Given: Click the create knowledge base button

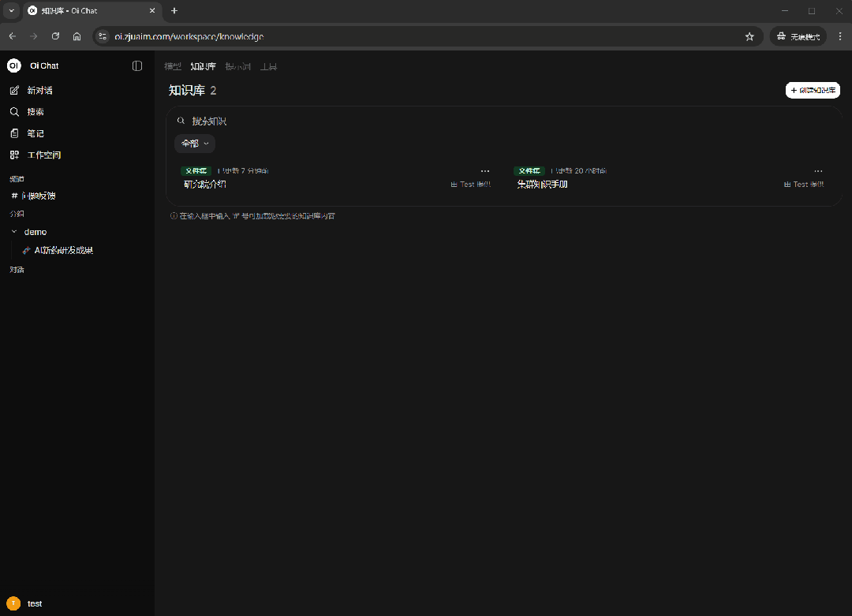Looking at the screenshot, I should [x=813, y=90].
